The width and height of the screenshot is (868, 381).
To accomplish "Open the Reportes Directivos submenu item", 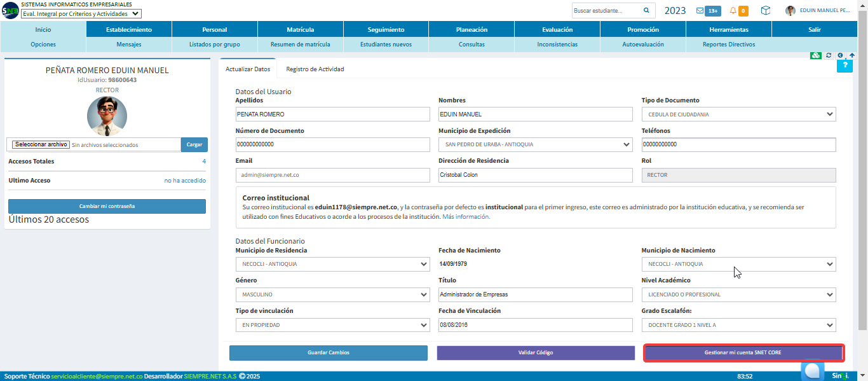I will [729, 45].
